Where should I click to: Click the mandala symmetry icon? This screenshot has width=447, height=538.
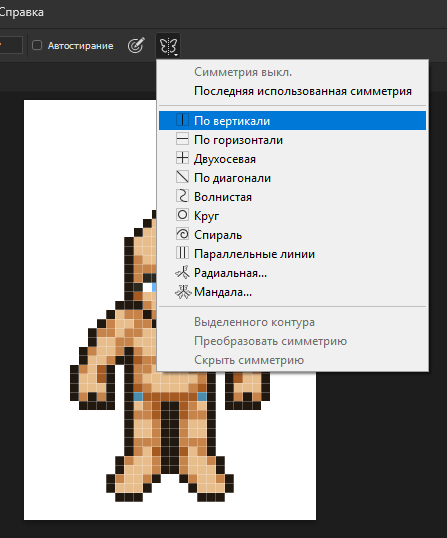click(183, 292)
